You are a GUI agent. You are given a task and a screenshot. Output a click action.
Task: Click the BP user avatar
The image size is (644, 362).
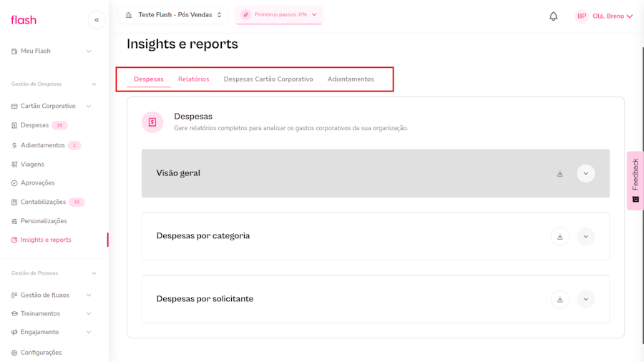point(582,16)
